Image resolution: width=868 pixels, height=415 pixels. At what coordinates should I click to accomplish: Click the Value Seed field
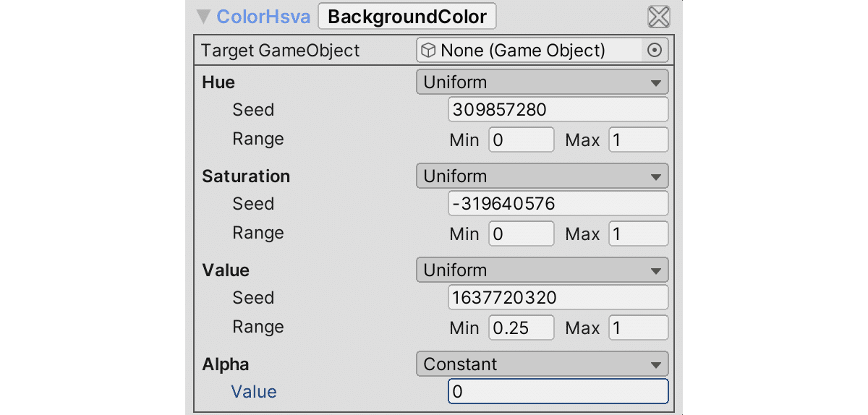(558, 298)
